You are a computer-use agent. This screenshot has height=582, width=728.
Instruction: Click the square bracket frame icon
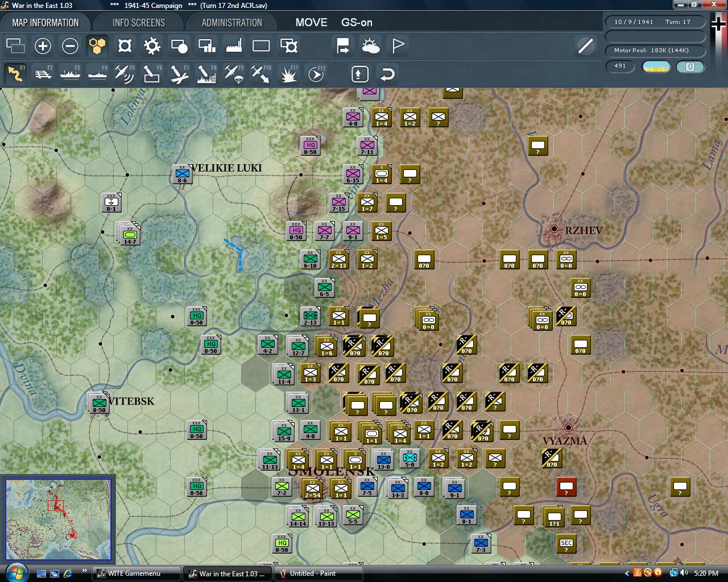click(125, 45)
